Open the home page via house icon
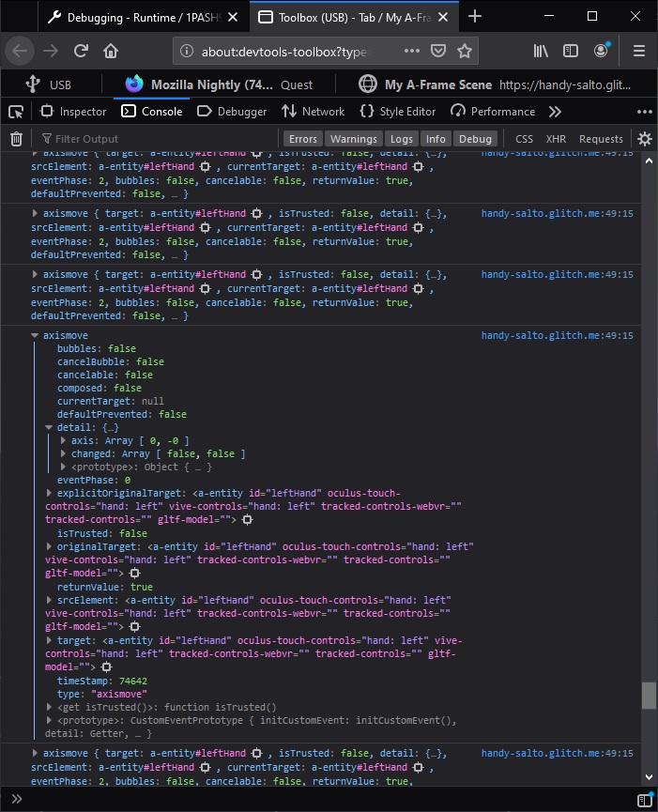Image resolution: width=658 pixels, height=812 pixels. point(110,51)
